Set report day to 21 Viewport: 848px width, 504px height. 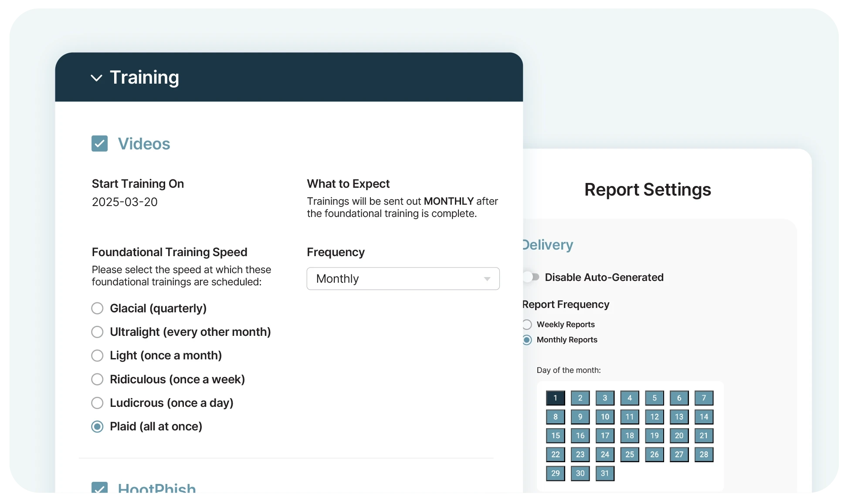tap(704, 436)
